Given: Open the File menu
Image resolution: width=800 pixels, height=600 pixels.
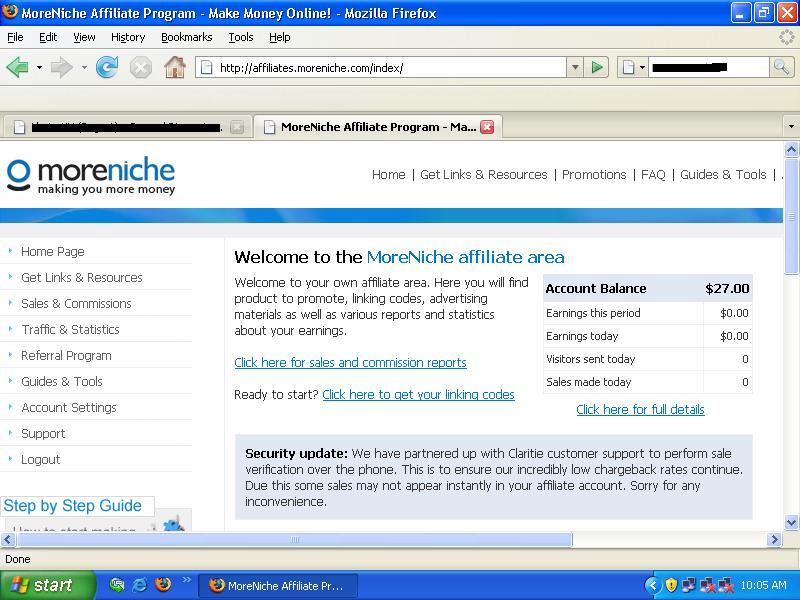Looking at the screenshot, I should 15,37.
